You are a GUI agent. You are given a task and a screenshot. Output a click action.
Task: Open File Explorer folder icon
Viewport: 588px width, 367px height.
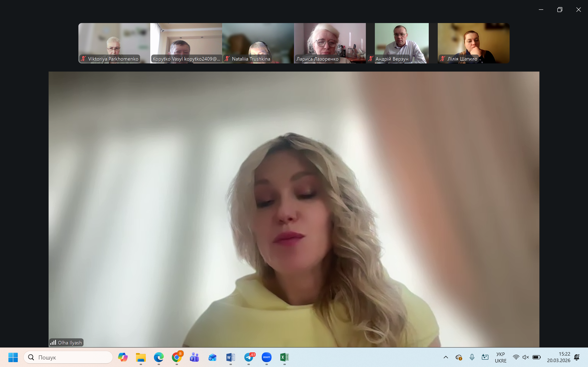pos(141,357)
